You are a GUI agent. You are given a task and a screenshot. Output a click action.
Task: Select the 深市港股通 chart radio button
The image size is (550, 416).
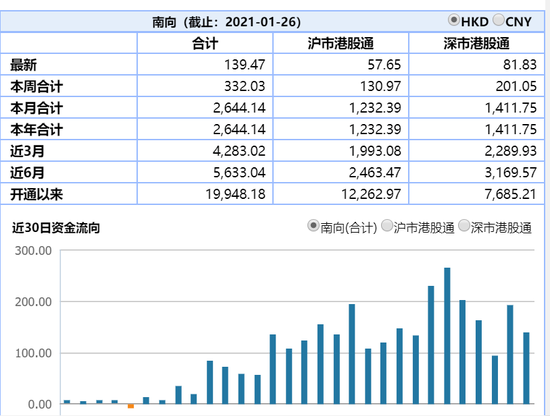(464, 226)
